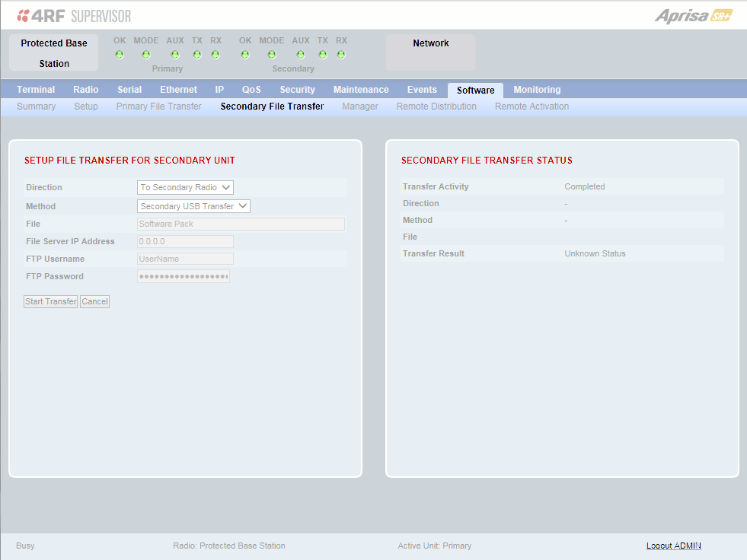Click the Secondary TX status LED

coord(323,55)
